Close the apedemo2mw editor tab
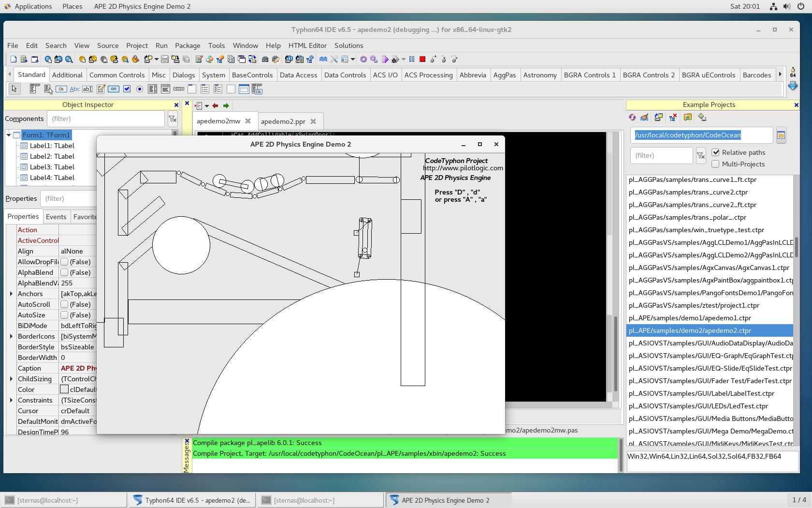The width and height of the screenshot is (812, 508). click(x=248, y=121)
